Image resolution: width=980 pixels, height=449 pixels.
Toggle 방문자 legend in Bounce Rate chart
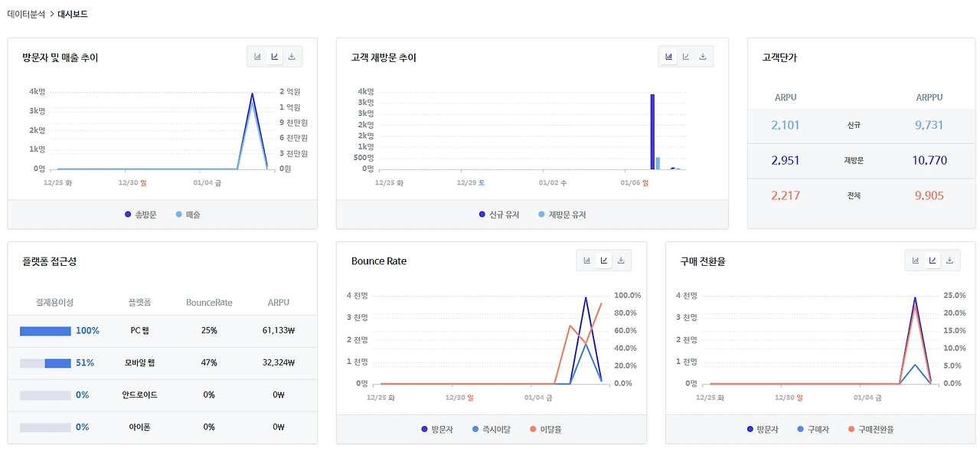[436, 430]
